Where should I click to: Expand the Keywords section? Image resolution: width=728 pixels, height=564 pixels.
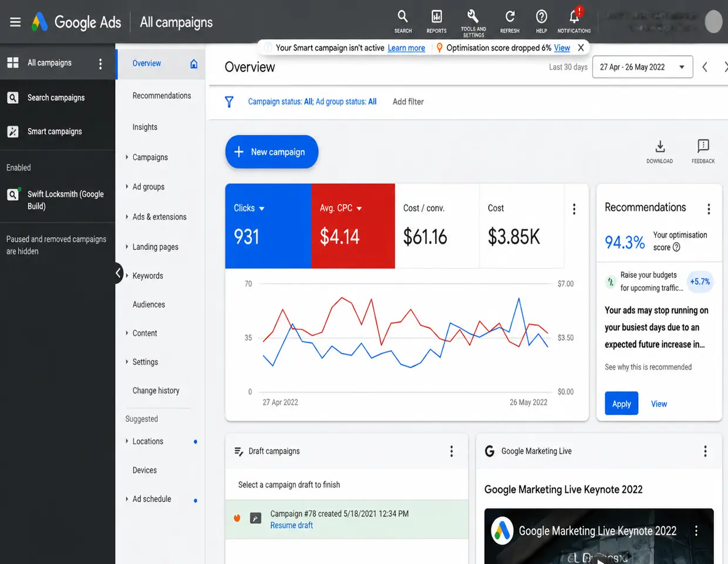pyautogui.click(x=127, y=276)
